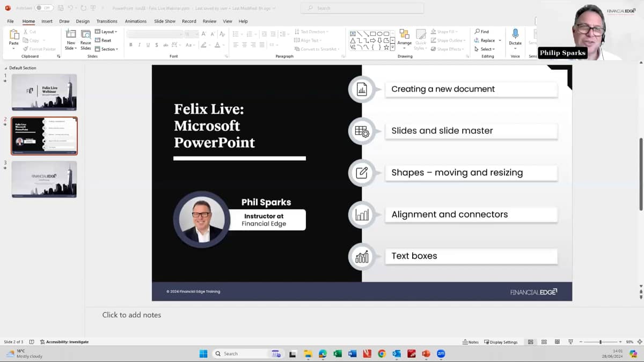Open the Section dropdown
Viewport: 644px width, 362px height.
point(106,49)
